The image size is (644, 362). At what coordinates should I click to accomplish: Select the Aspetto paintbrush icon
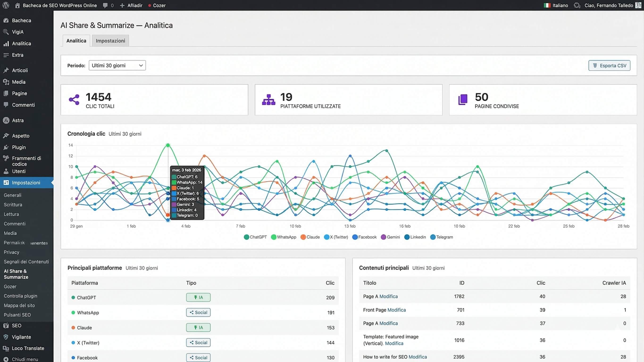click(6, 136)
